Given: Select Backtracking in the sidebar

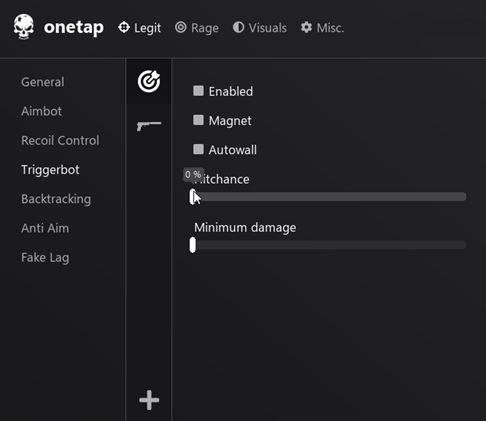Looking at the screenshot, I should click(x=56, y=199).
